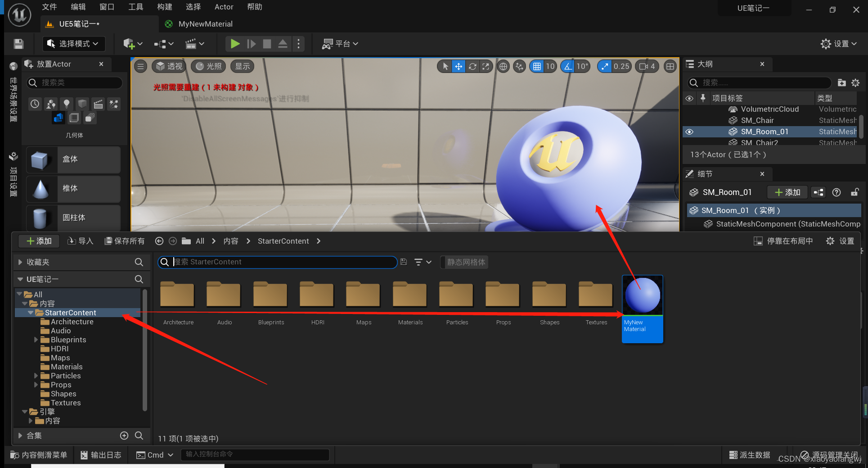Open the 窗口 Window menu
Viewport: 868px width, 468px height.
pyautogui.click(x=107, y=7)
